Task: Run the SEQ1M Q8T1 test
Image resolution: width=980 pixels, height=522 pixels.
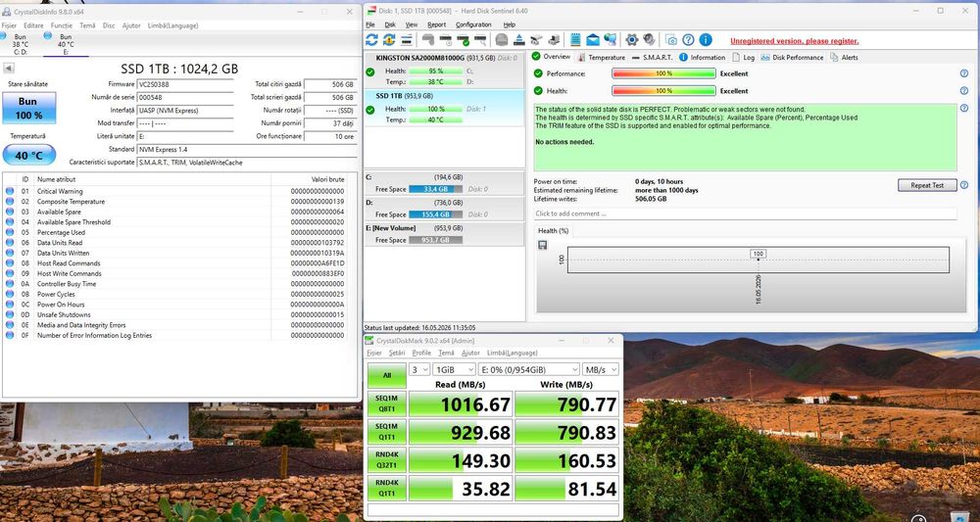Action: click(x=387, y=404)
